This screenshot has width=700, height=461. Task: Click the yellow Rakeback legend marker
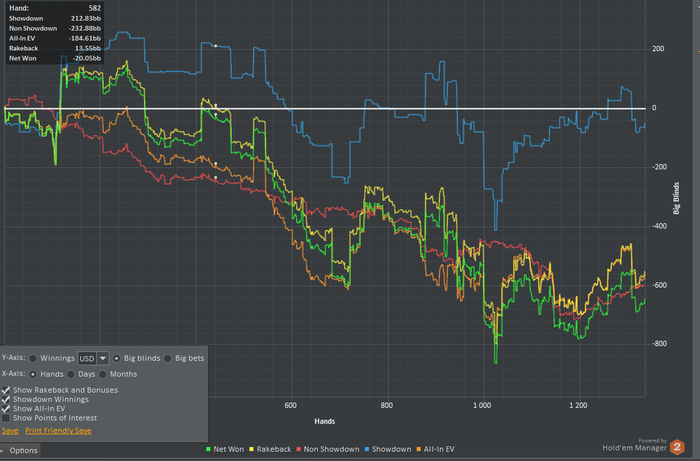point(251,449)
